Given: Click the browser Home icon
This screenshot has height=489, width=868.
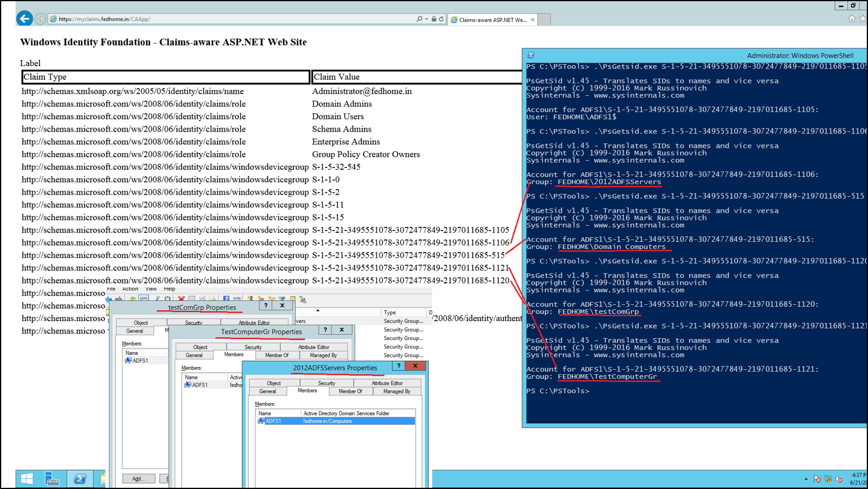Looking at the screenshot, I should (852, 18).
